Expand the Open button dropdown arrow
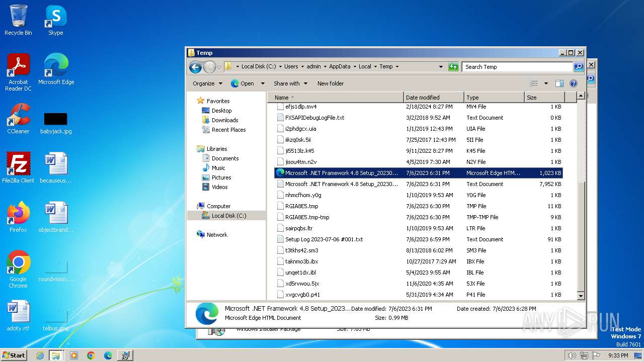Viewport: 644px width, 362px height. tap(262, 83)
